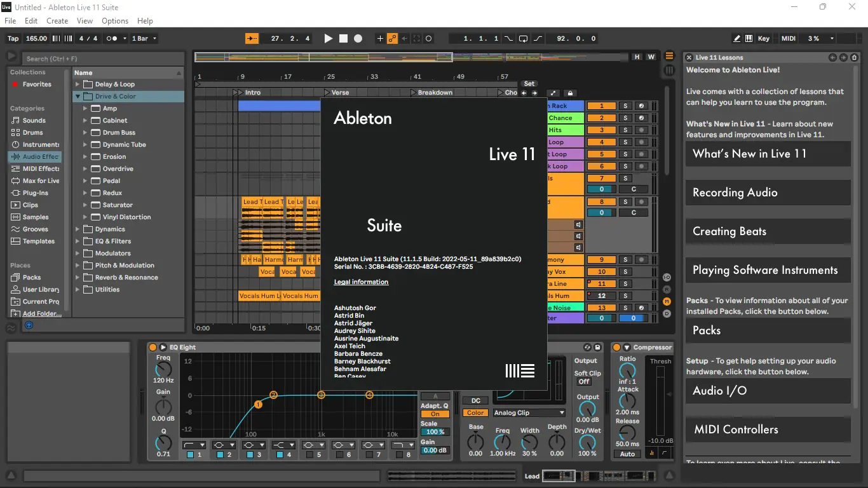Screen dimensions: 868x488
Task: Open the quantization 1 Bar dropdown
Action: pos(144,39)
